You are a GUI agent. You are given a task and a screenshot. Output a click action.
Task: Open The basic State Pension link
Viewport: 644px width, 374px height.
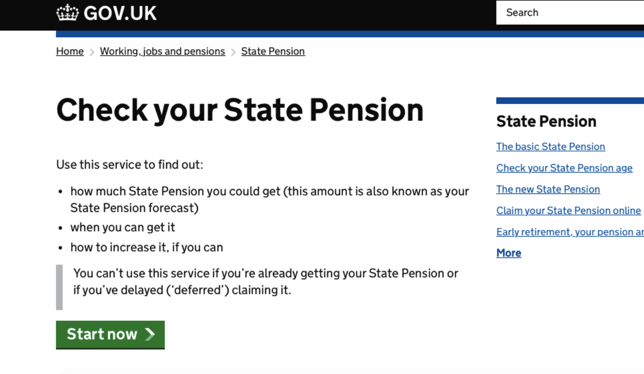coord(550,147)
